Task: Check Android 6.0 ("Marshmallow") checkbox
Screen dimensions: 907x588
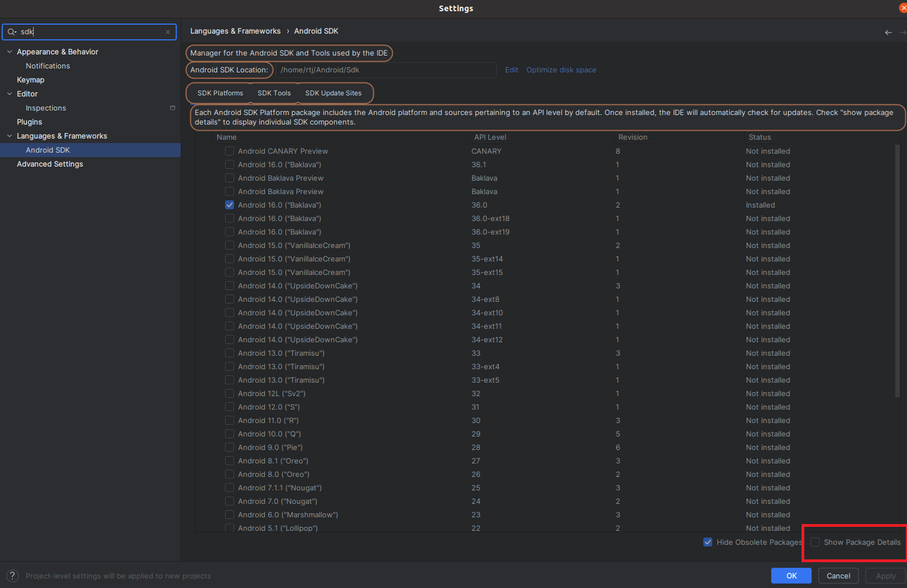Action: click(230, 514)
